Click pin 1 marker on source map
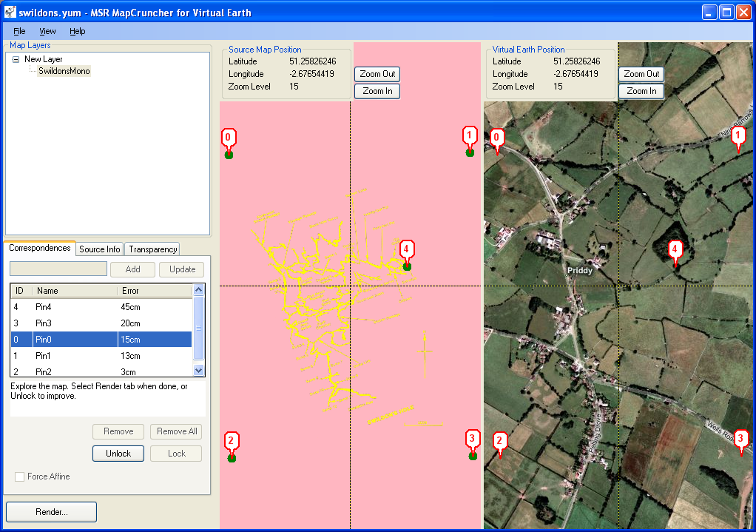756x532 pixels. (470, 136)
